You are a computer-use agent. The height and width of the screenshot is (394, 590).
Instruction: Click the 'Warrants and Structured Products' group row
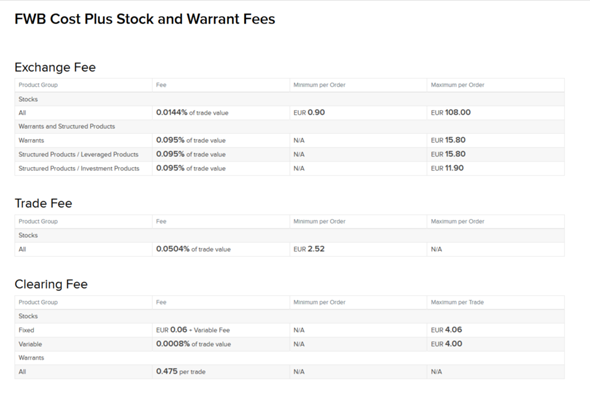coord(289,126)
